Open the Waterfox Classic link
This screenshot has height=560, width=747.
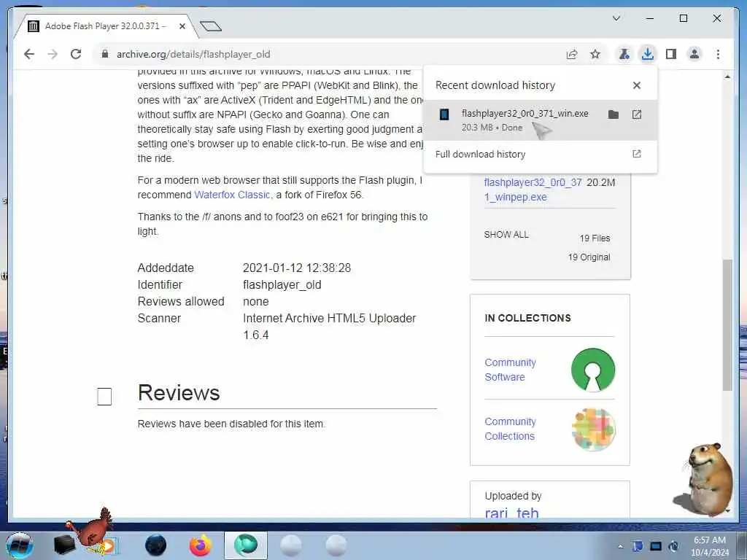coord(232,195)
